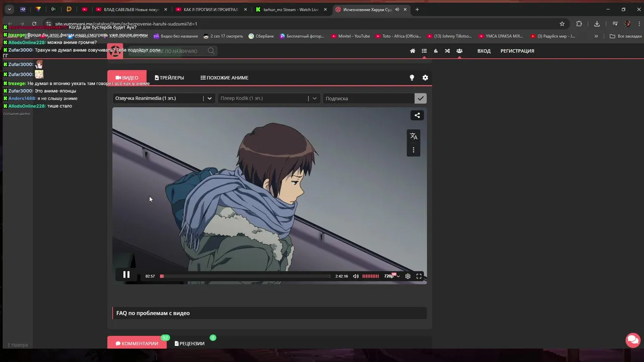Image resolution: width=644 pixels, height=362 pixels.
Task: Open browser extensions puzzle icon
Action: coord(579,24)
